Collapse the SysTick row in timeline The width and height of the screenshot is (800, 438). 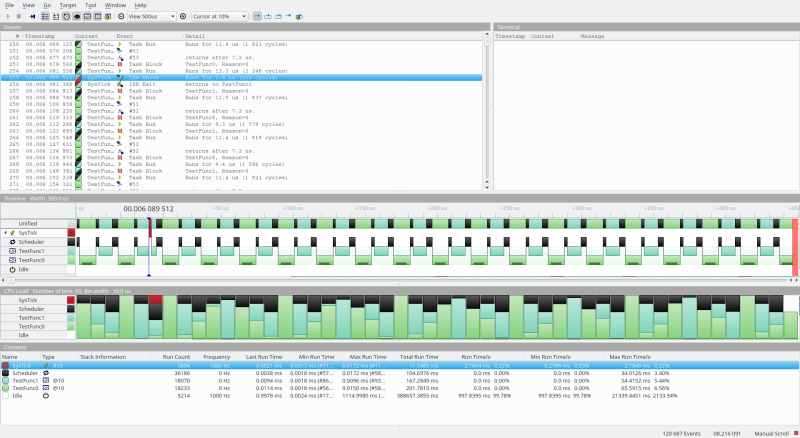click(x=5, y=233)
